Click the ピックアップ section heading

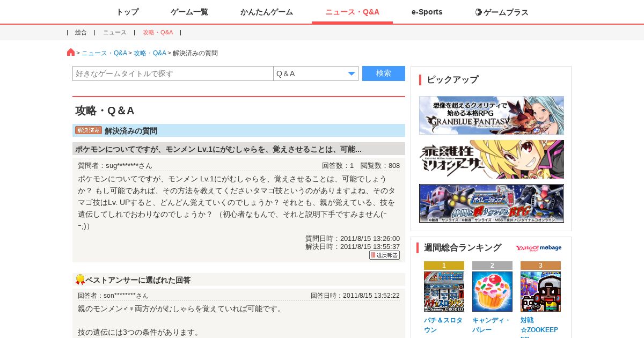(x=452, y=79)
